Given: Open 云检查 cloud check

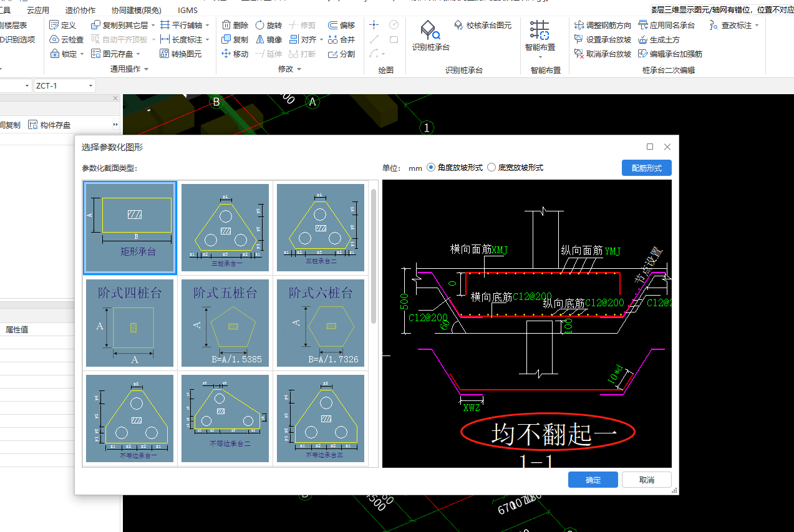Looking at the screenshot, I should tap(66, 39).
